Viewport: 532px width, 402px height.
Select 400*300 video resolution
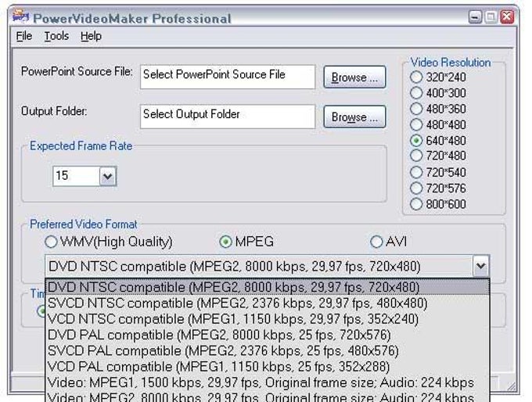pos(438,93)
